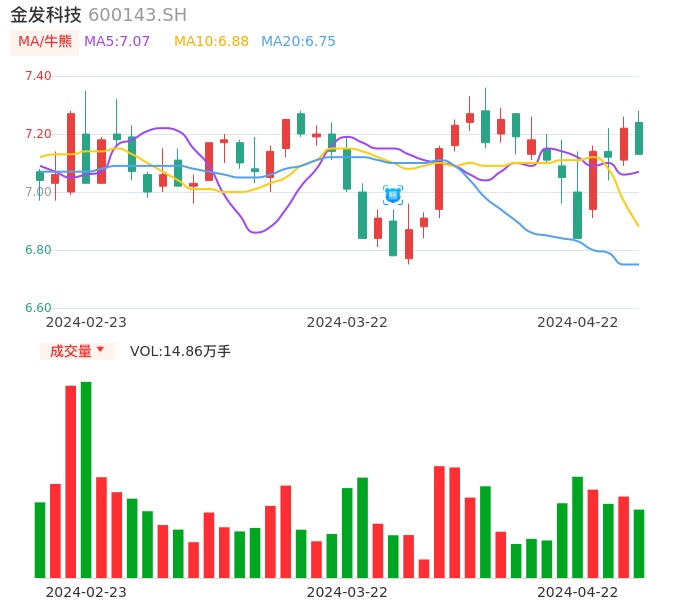Screen dimensions: 686x606
Task: Click the 7.40 price axis label
Action: tap(38, 76)
